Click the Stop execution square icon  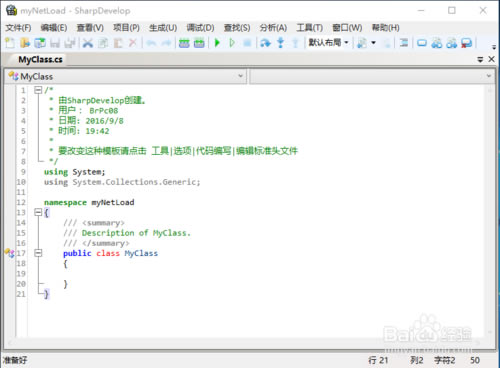247,43
